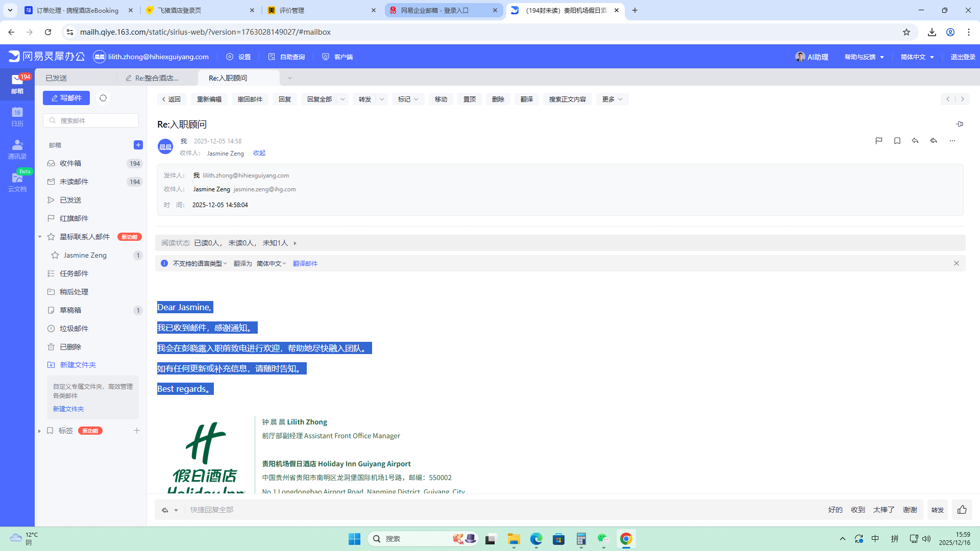
Task: Collapse recipient details with 收起
Action: 259,153
